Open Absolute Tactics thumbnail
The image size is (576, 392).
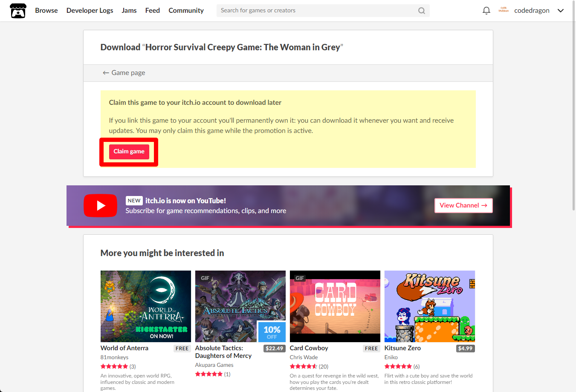click(240, 306)
